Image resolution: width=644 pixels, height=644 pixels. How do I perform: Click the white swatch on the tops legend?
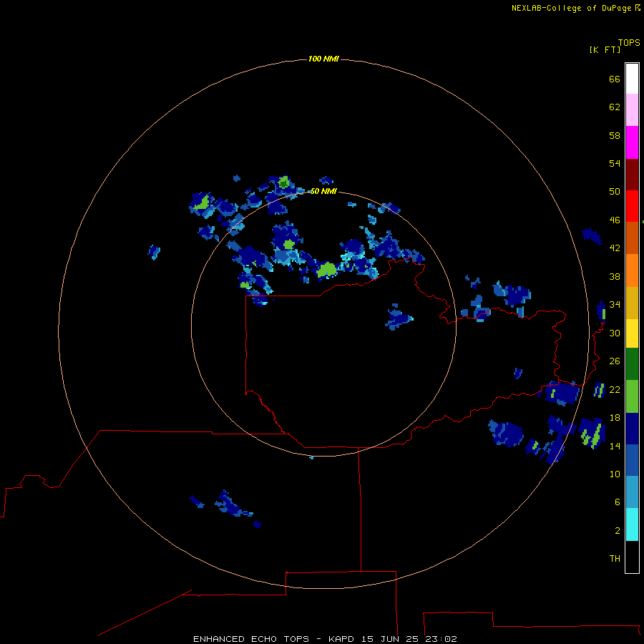click(632, 79)
